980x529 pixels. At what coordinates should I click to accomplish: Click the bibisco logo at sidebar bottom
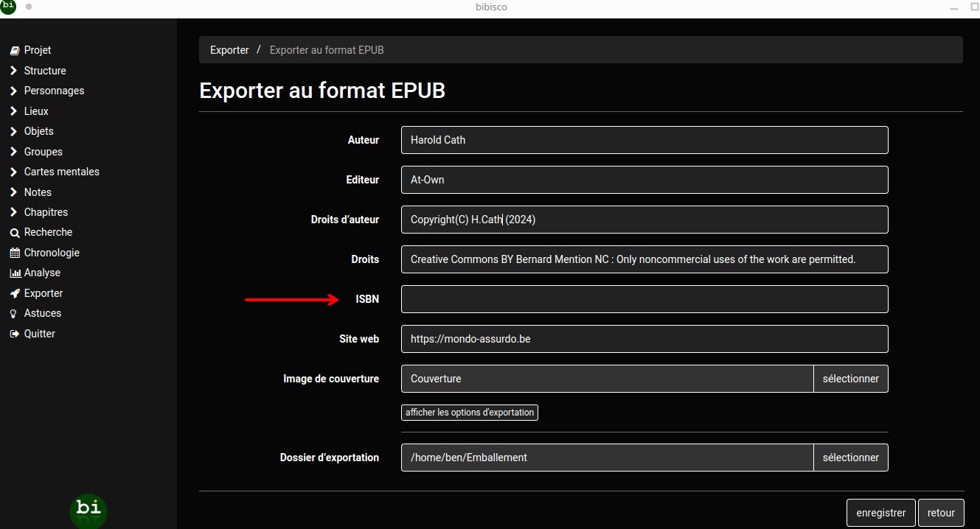pyautogui.click(x=88, y=510)
